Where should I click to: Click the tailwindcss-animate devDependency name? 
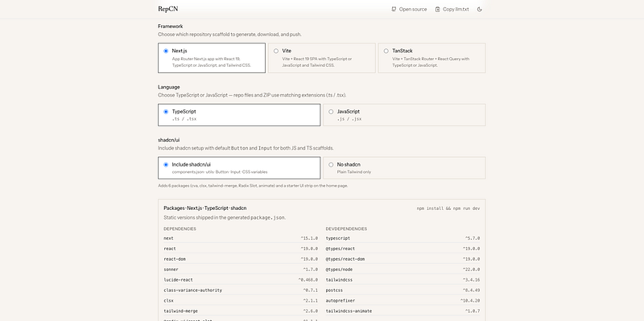pyautogui.click(x=349, y=311)
